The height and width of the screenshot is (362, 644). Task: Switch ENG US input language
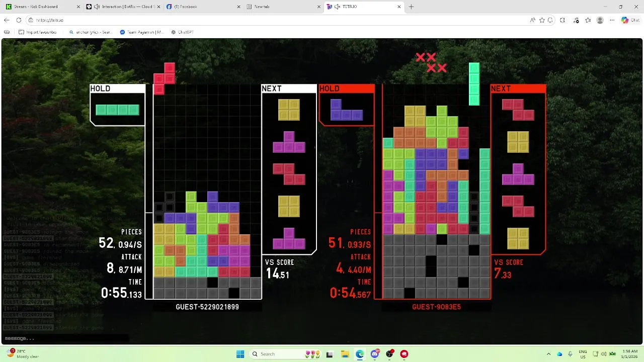pyautogui.click(x=583, y=354)
